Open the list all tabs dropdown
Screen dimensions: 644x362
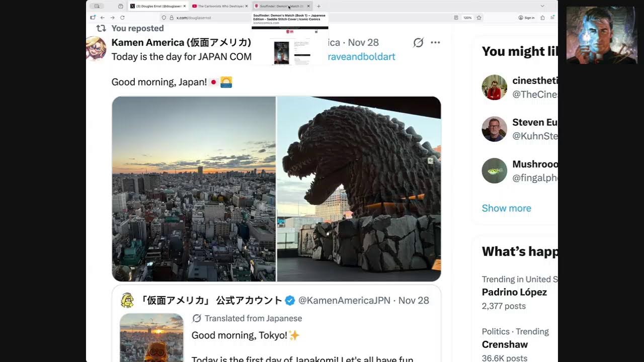point(542,6)
